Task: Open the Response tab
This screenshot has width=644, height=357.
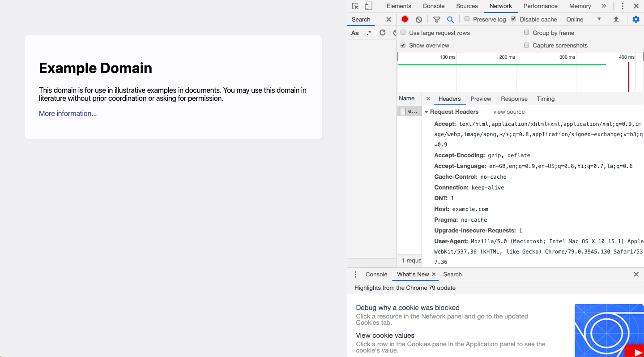Action: click(x=514, y=99)
